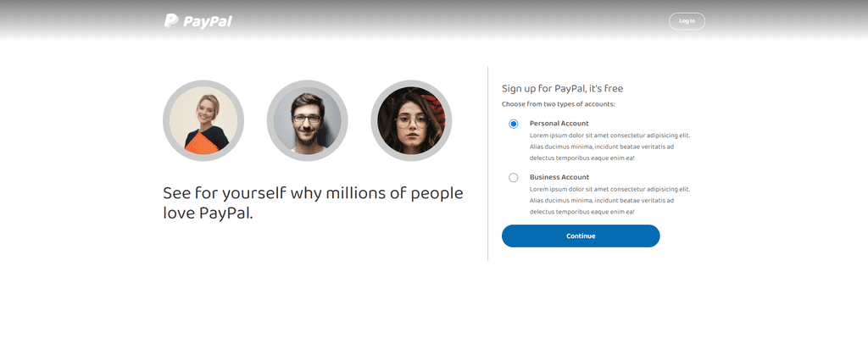Choose the Business Account radio button

(513, 178)
